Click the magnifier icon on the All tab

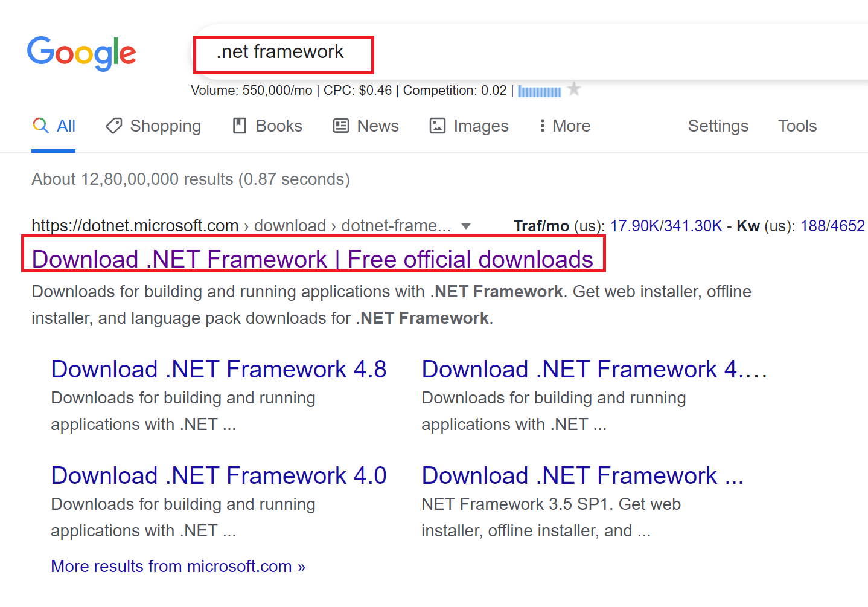point(40,126)
